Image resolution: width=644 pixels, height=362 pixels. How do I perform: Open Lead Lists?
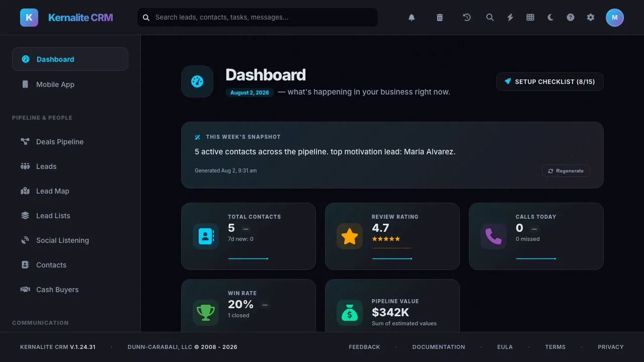point(70,216)
